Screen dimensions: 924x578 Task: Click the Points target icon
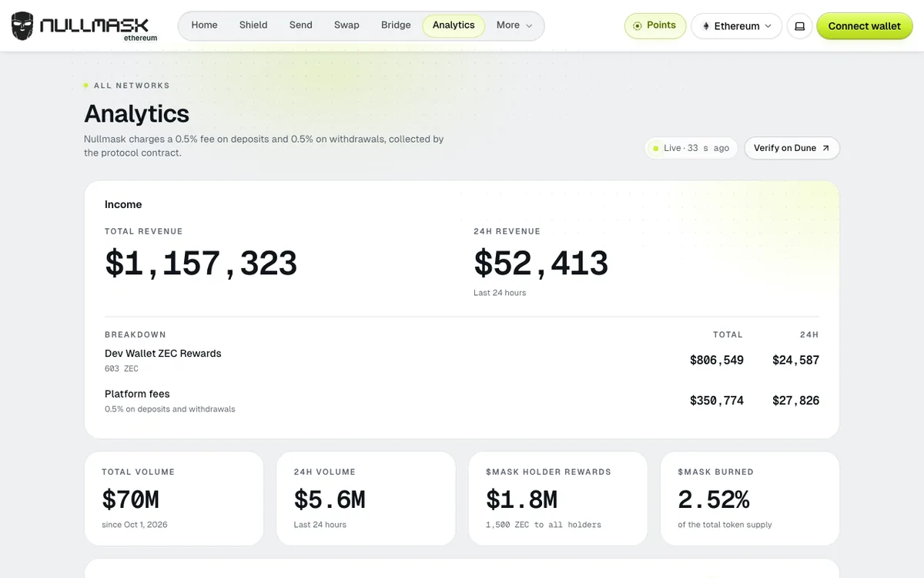(637, 25)
